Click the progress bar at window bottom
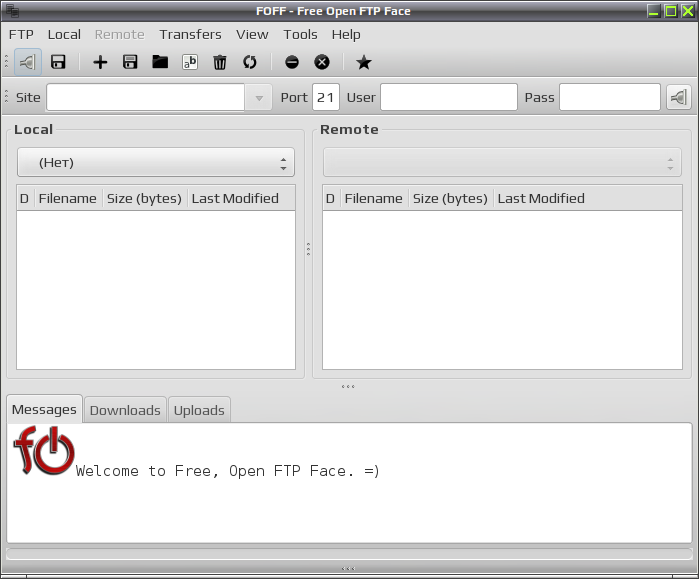This screenshot has height=579, width=699. coord(349,554)
